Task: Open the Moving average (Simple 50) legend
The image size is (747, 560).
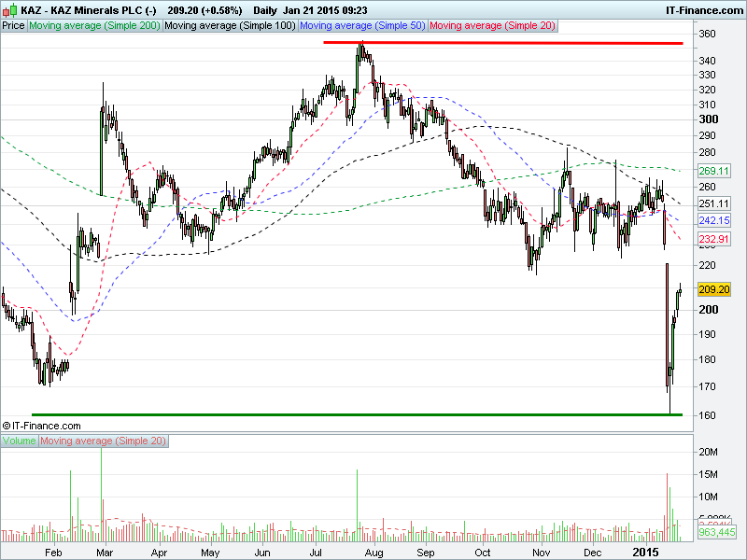Action: [362, 26]
